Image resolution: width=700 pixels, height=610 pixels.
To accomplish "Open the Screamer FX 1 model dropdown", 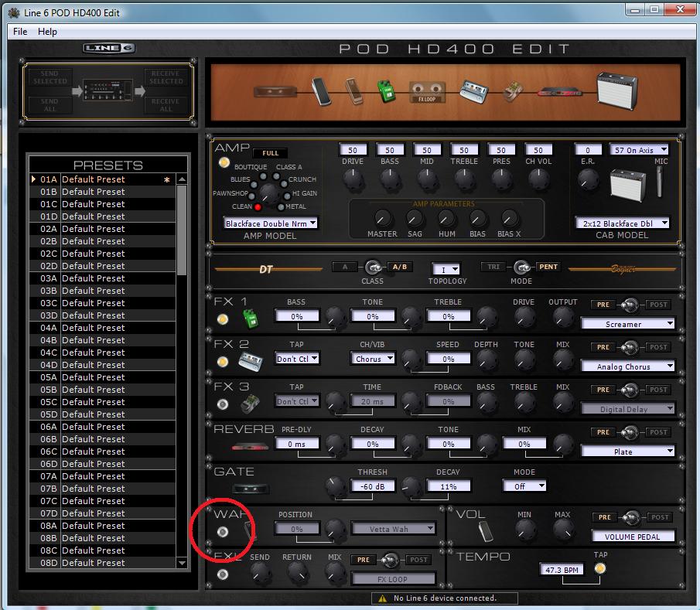I will [627, 324].
